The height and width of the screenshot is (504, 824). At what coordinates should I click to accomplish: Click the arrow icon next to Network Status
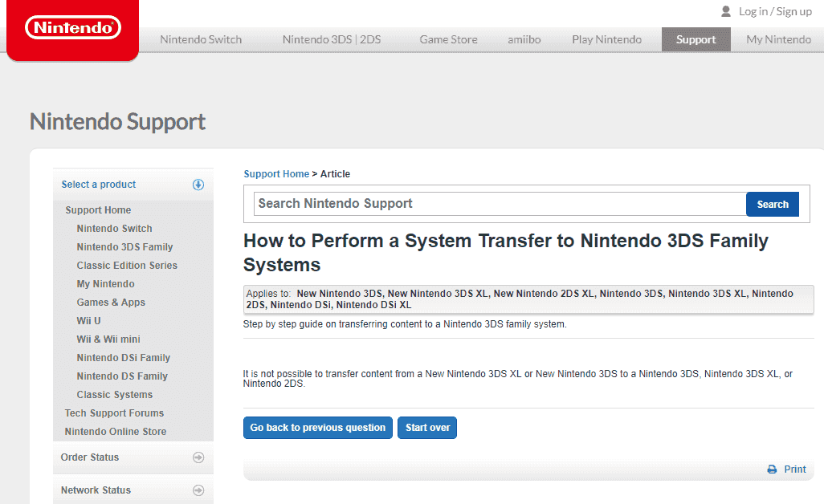198,490
